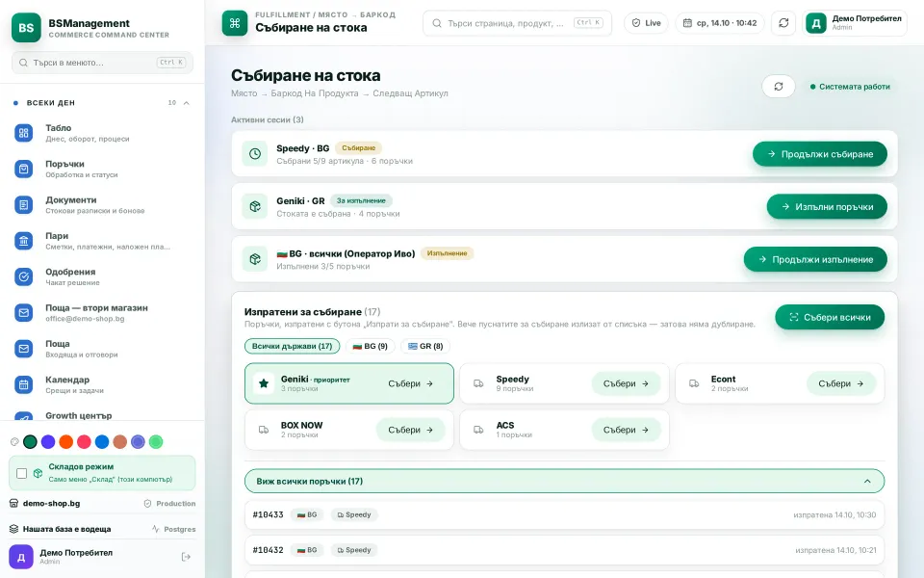Click the truck icon on Speedy card

[478, 383]
